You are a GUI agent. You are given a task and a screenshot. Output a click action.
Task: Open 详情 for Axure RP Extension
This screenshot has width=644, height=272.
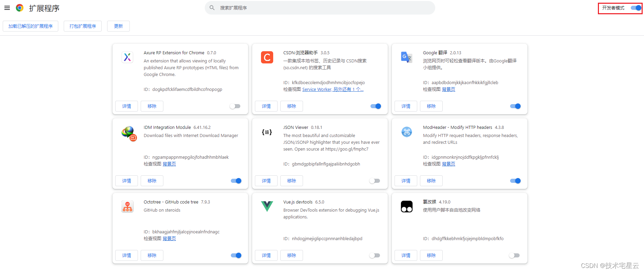(x=126, y=106)
